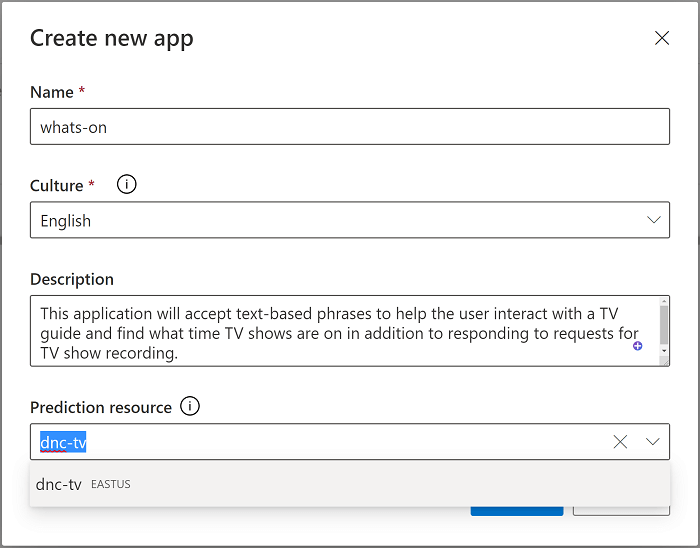Click the Culture field chevron arrow
Viewport: 700px width, 548px height.
(654, 220)
